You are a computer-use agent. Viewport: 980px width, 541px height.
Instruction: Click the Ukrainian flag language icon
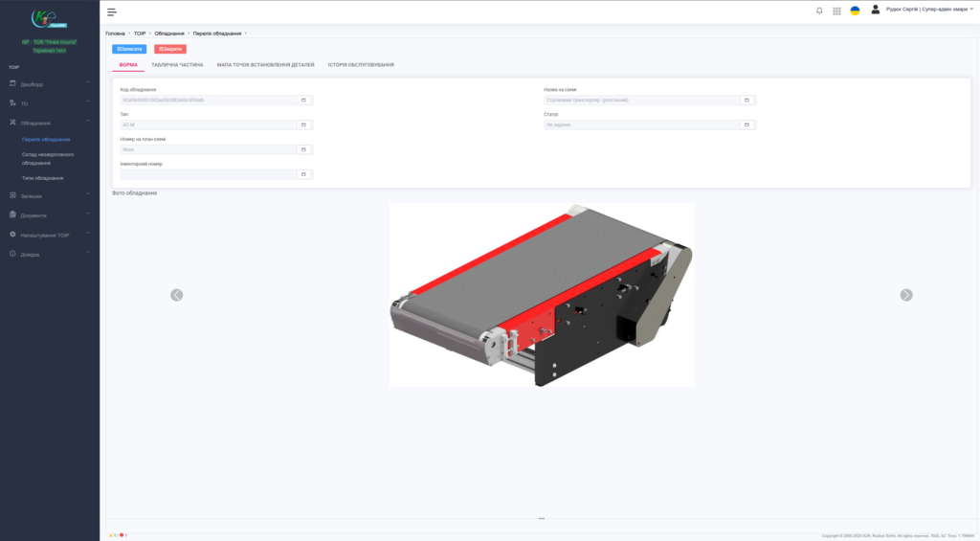pyautogui.click(x=855, y=11)
